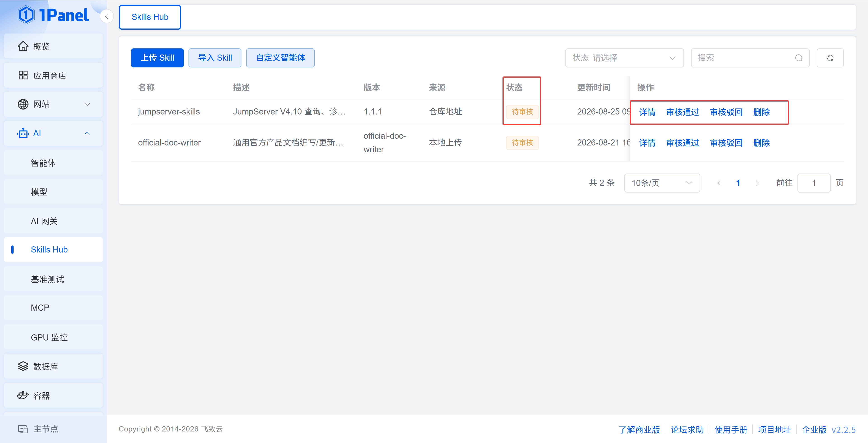Viewport: 868px width, 443px height.
Task: View 详情 for jumpserver-skills
Action: [x=647, y=112]
